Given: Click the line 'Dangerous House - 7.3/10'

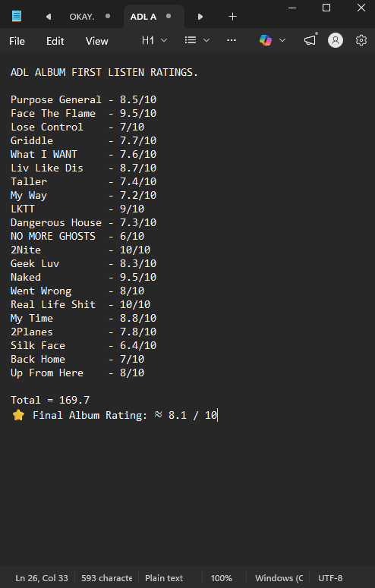Looking at the screenshot, I should pyautogui.click(x=84, y=223).
